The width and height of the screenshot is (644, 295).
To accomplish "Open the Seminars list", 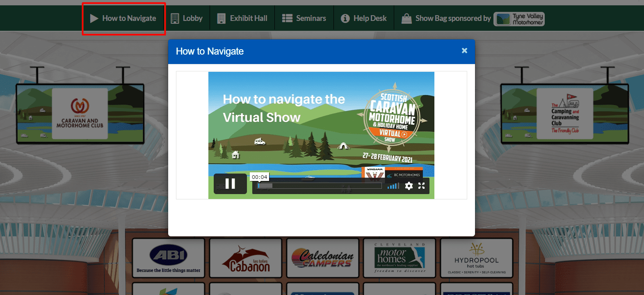I will pyautogui.click(x=304, y=18).
